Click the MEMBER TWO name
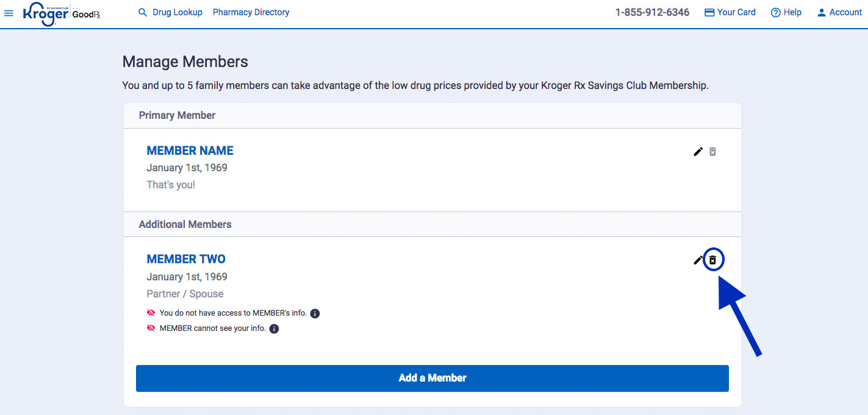Screen dimensions: 868x415 tap(186, 259)
